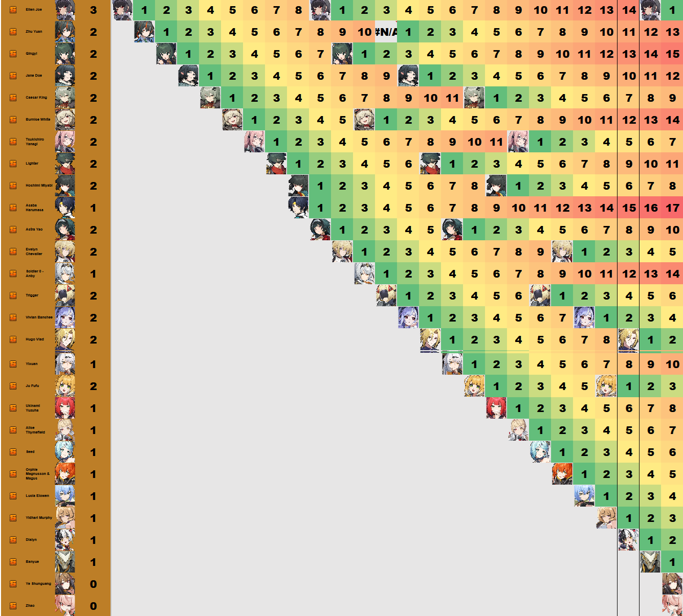This screenshot has width=683, height=616.
Task: Select Banyue's portrait inside the number grid
Action: [650, 562]
